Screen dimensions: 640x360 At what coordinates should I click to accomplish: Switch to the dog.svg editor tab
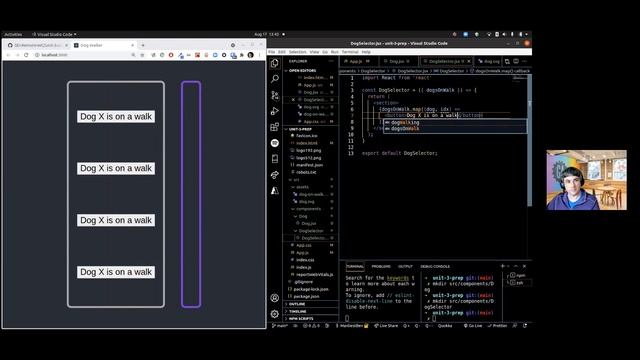click(x=489, y=61)
